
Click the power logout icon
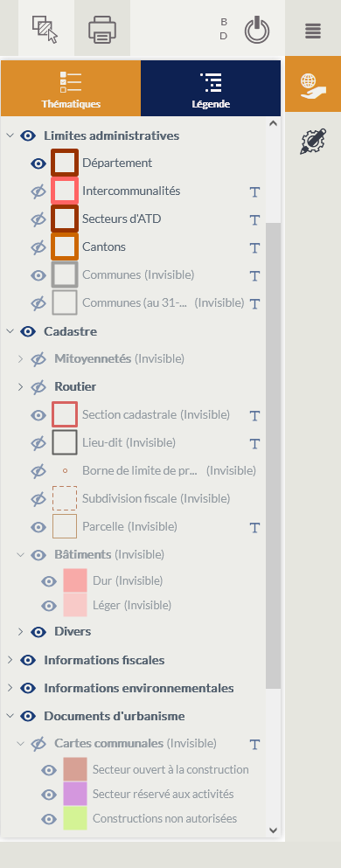click(257, 30)
